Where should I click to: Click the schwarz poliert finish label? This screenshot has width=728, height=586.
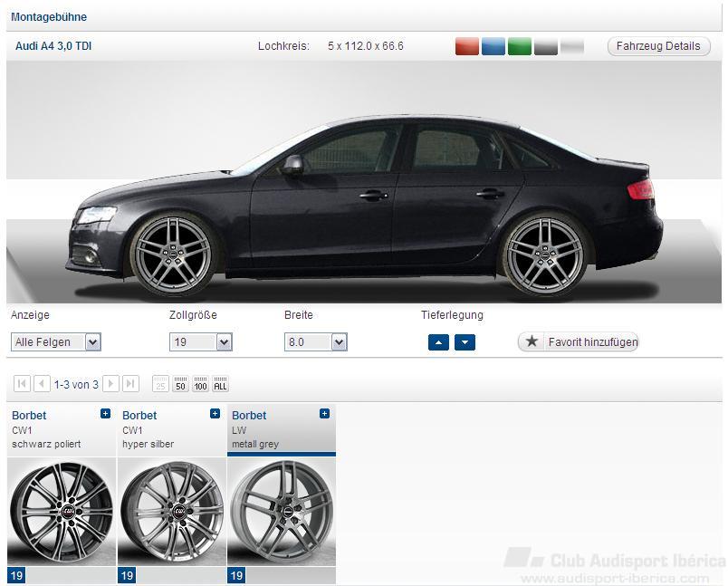(x=46, y=444)
